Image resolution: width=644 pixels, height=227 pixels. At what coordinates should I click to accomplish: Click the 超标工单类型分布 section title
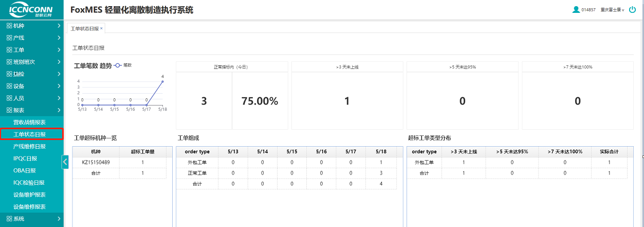(429, 138)
